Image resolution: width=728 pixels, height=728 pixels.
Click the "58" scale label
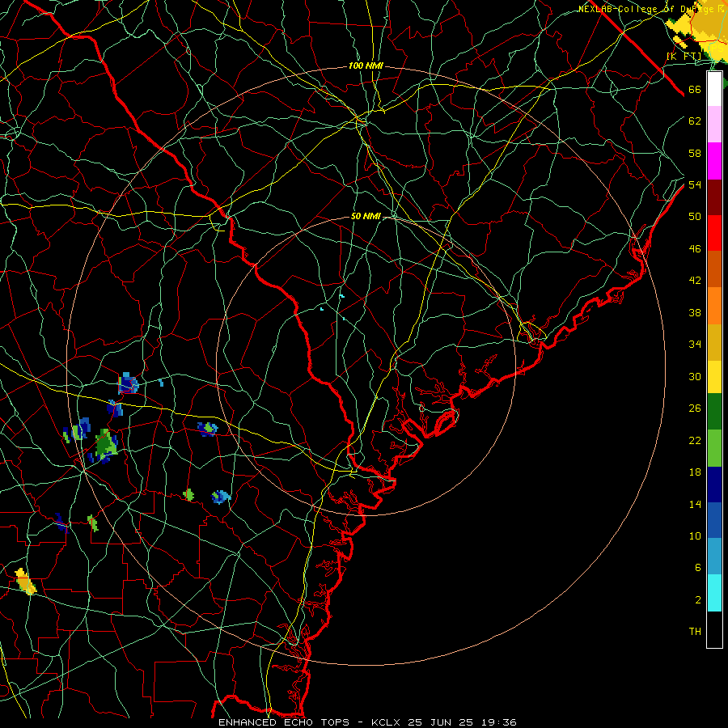(695, 153)
